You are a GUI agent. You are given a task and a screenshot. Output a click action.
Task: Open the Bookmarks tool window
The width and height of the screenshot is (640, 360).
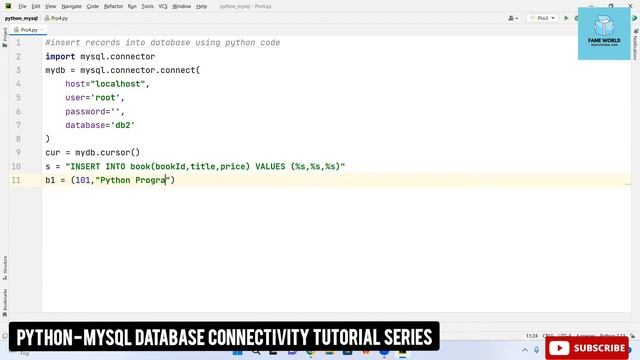point(5,302)
